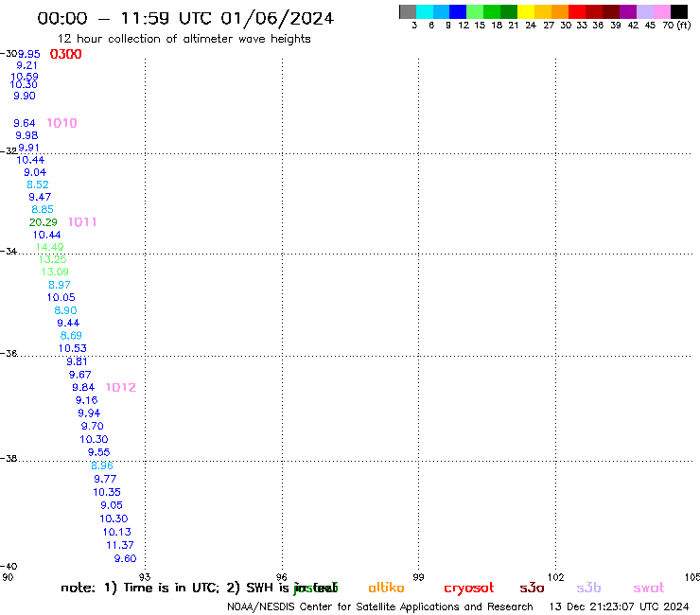The image size is (700, 615).
Task: Select the 9.70 wave height value
Action: point(93,427)
